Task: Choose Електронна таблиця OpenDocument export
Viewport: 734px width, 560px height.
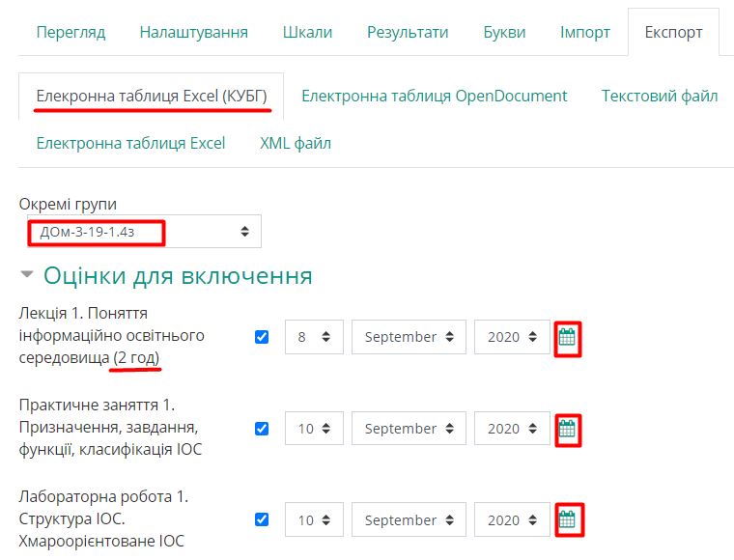Action: [434, 96]
